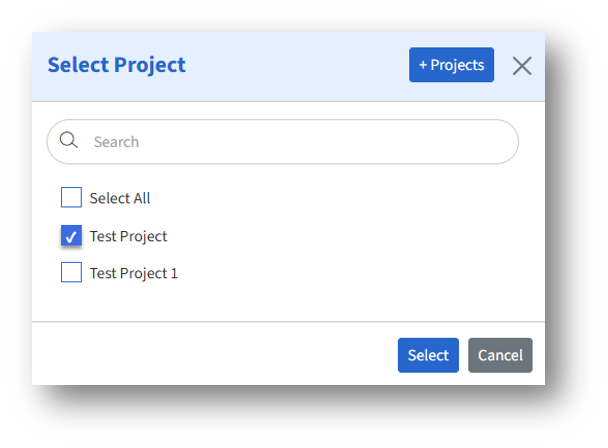The width and height of the screenshot is (608, 448).
Task: Click the plus sign on Projects button
Action: (x=423, y=65)
